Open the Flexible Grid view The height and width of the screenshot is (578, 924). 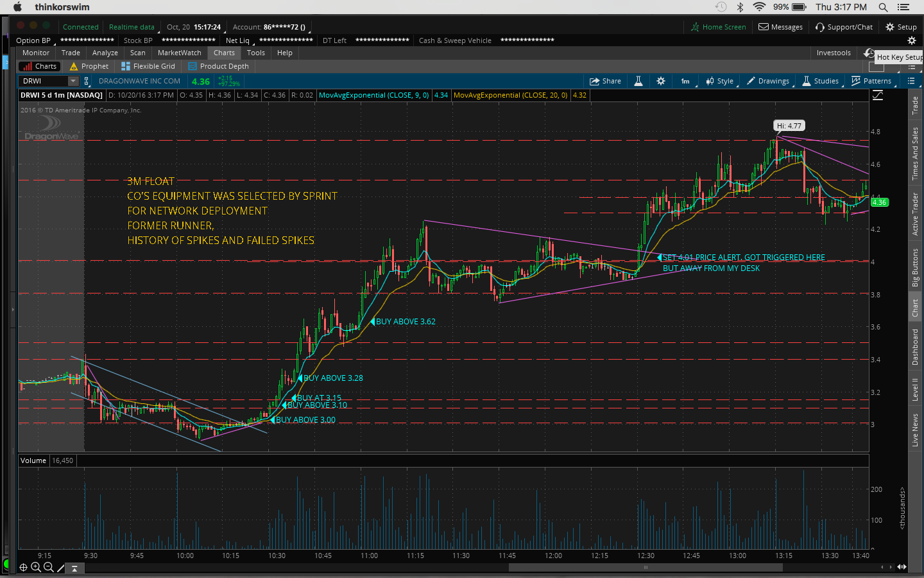coord(148,66)
